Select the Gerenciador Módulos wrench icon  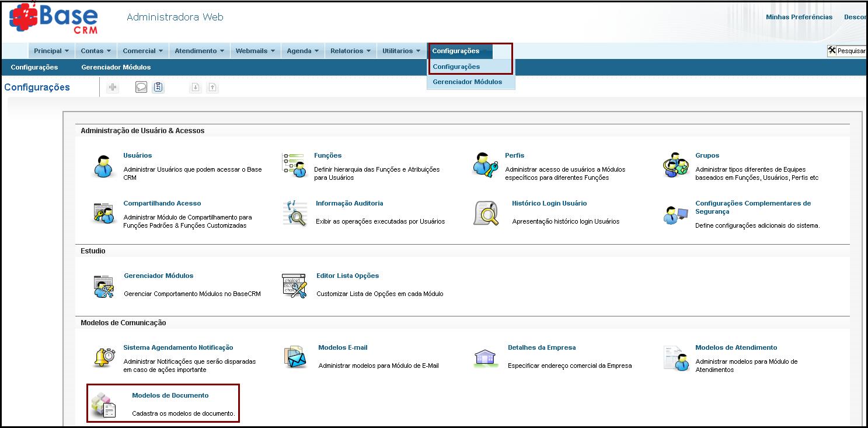point(104,286)
